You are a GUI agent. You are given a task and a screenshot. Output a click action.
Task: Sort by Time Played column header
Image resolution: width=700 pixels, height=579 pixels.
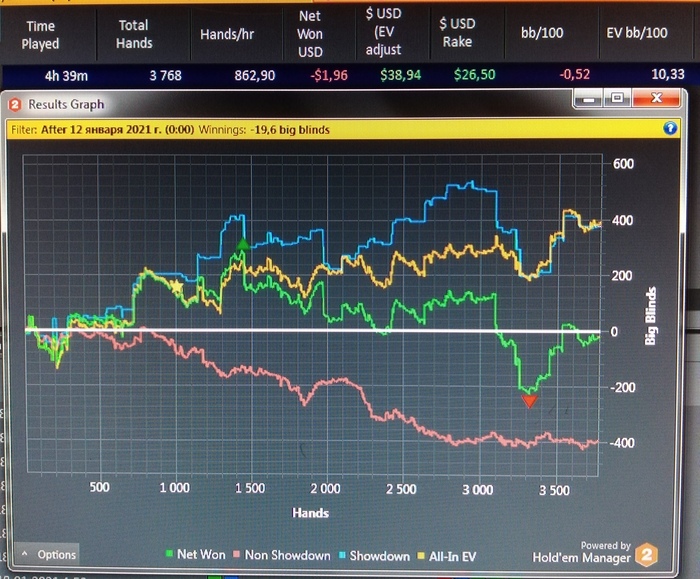coord(41,35)
